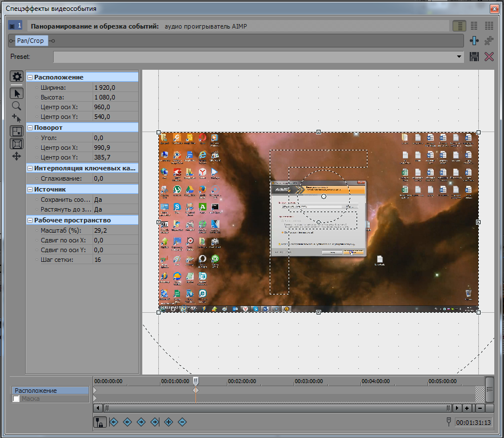Click the timecode field 00:01:31:13
504x438 pixels.
(x=473, y=422)
